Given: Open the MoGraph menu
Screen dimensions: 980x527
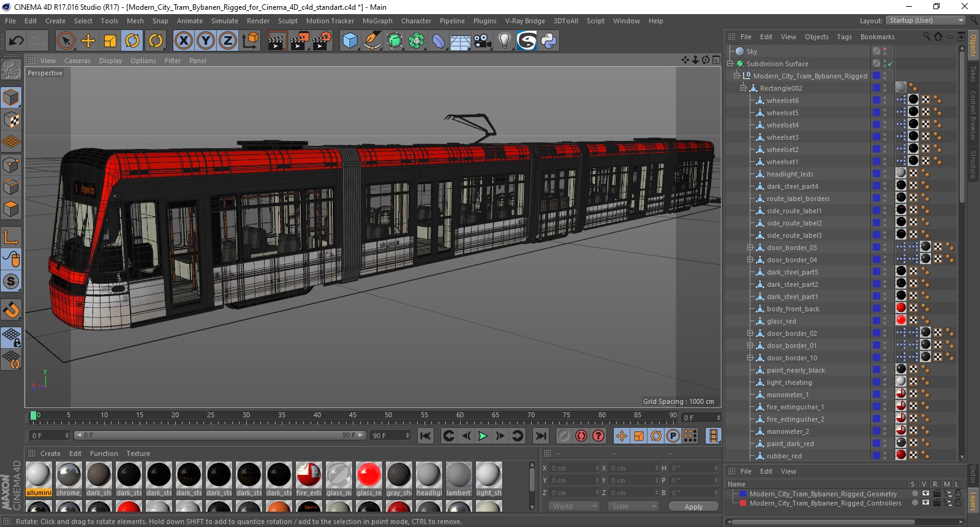Looking at the screenshot, I should pos(377,21).
